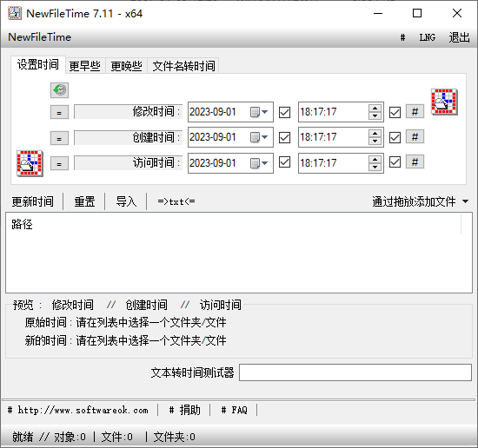Image resolution: width=478 pixels, height=448 pixels.
Task: Open the 修改时间 date calendar dropdown
Action: pos(260,112)
